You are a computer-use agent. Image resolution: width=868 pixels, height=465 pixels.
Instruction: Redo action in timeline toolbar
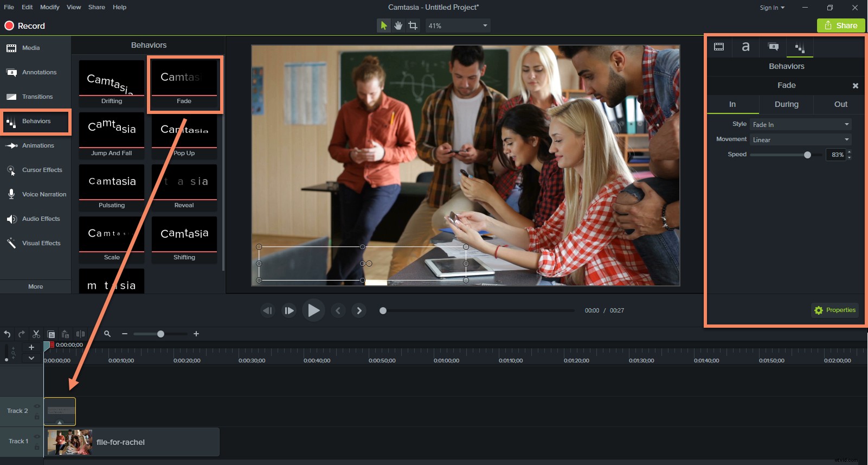(22, 334)
